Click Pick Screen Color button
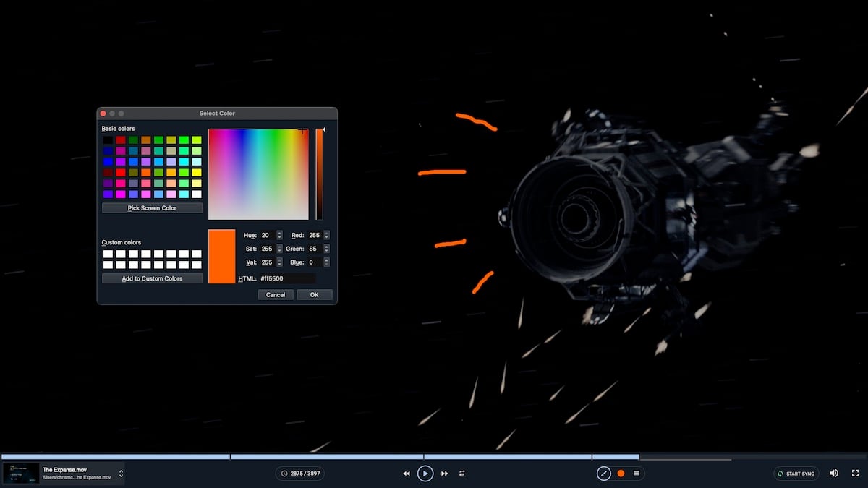The image size is (868, 488). pyautogui.click(x=152, y=208)
